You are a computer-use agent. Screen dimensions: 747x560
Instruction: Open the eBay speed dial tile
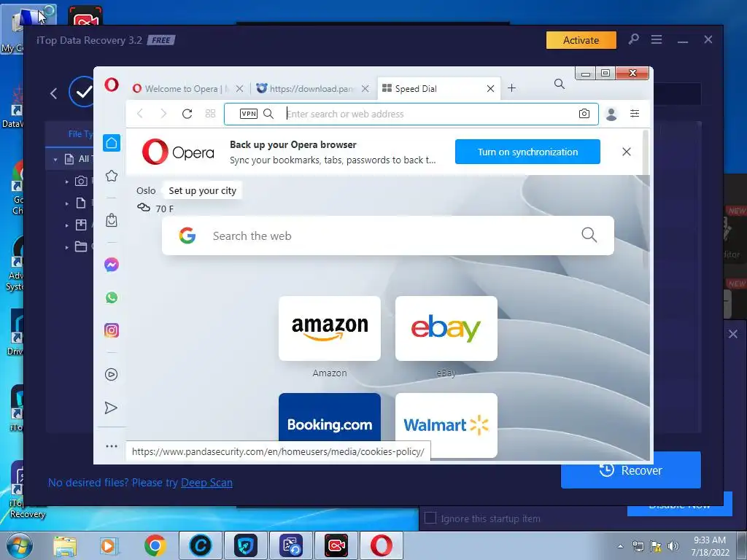coord(446,329)
